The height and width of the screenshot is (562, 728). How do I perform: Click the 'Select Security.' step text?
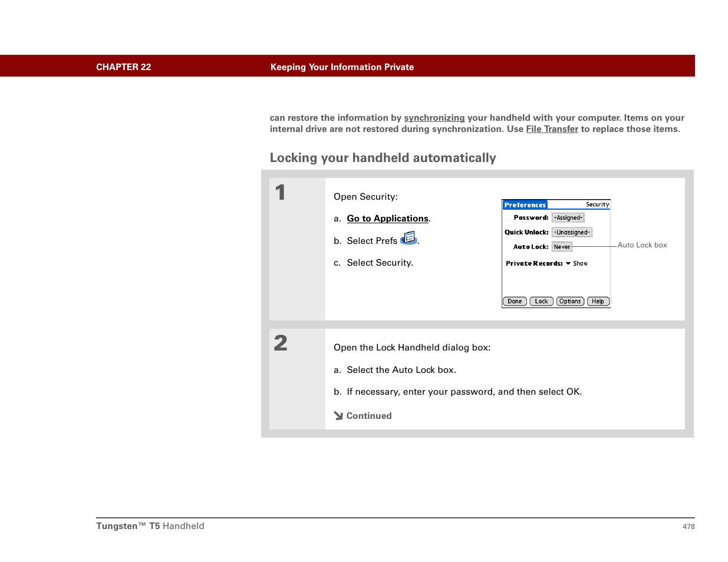coord(380,263)
